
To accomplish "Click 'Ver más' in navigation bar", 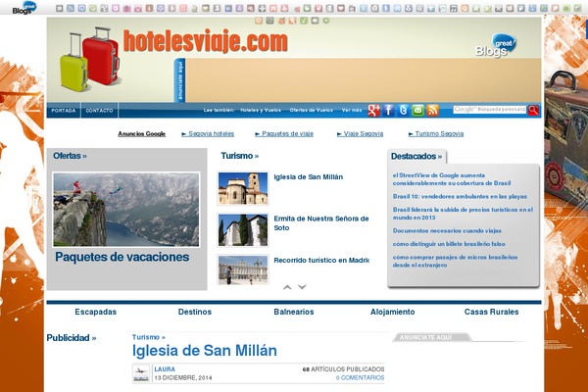I will (x=352, y=111).
